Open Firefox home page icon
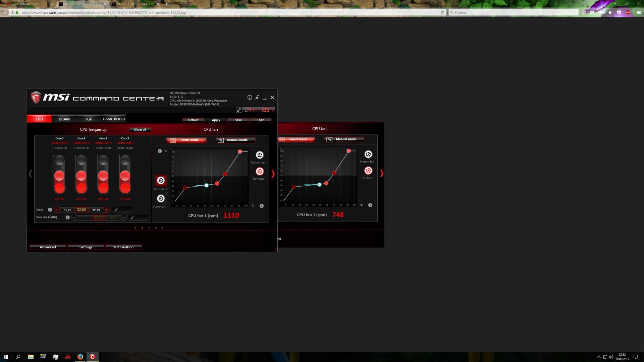Viewport: 644px width, 362px height. coord(610,12)
